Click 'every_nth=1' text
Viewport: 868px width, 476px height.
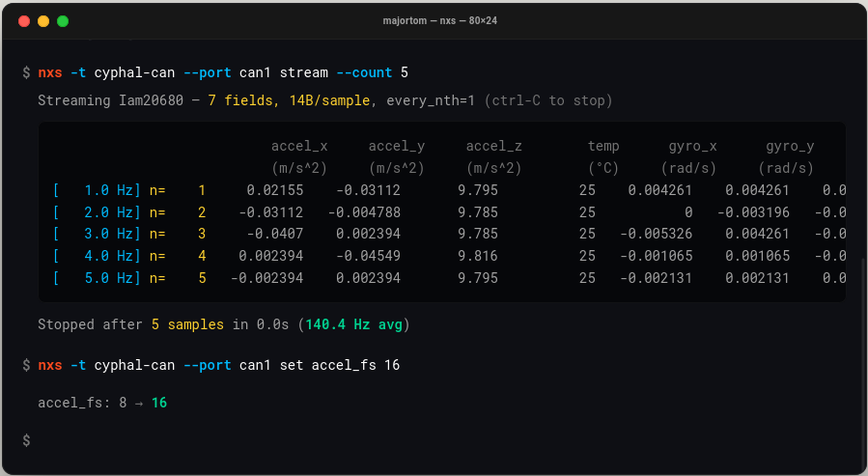point(430,100)
